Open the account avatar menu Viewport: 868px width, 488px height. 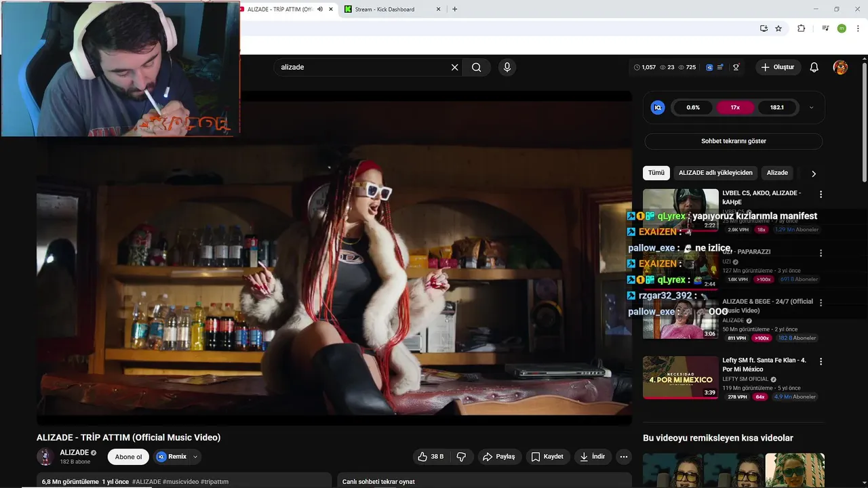840,67
